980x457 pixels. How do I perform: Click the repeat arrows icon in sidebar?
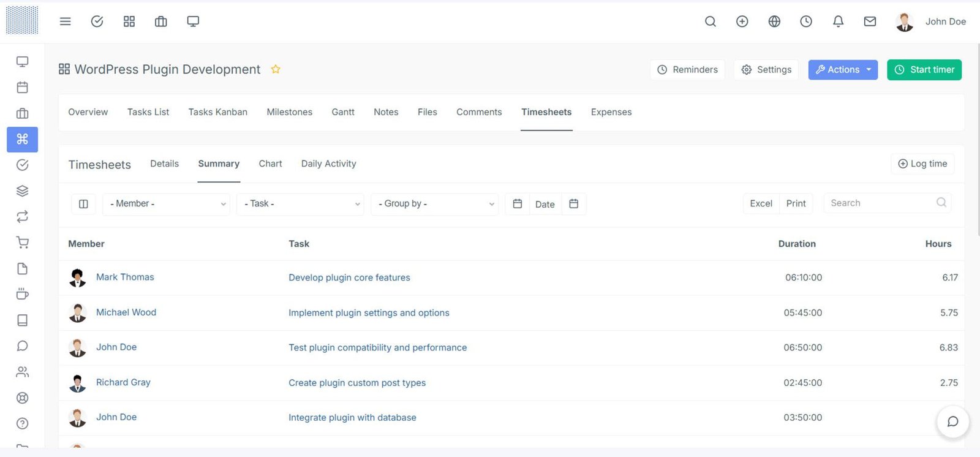coord(23,217)
